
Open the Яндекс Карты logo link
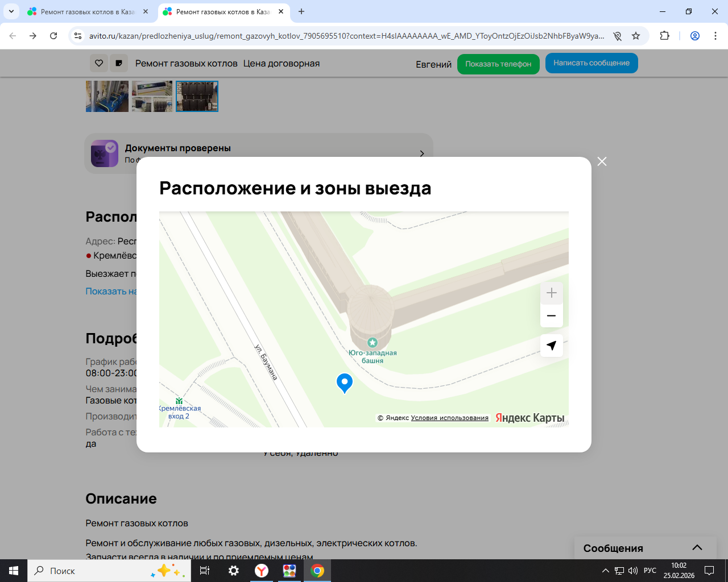click(x=530, y=418)
